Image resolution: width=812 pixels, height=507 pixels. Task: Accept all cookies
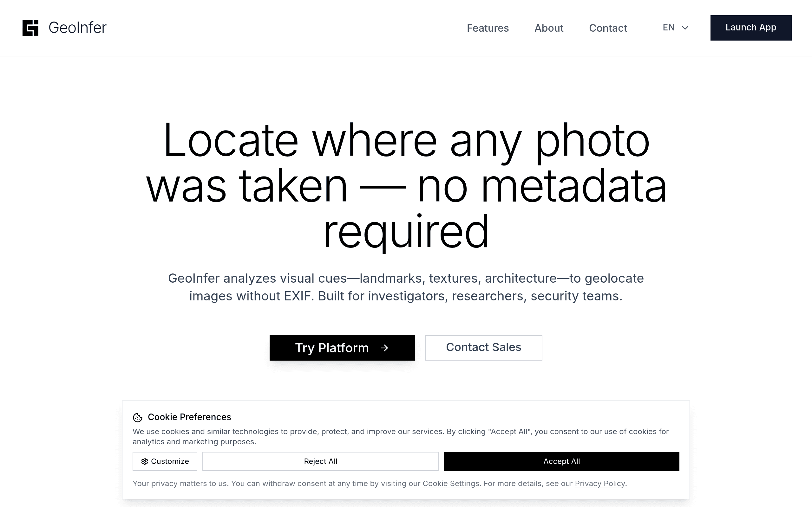click(561, 461)
